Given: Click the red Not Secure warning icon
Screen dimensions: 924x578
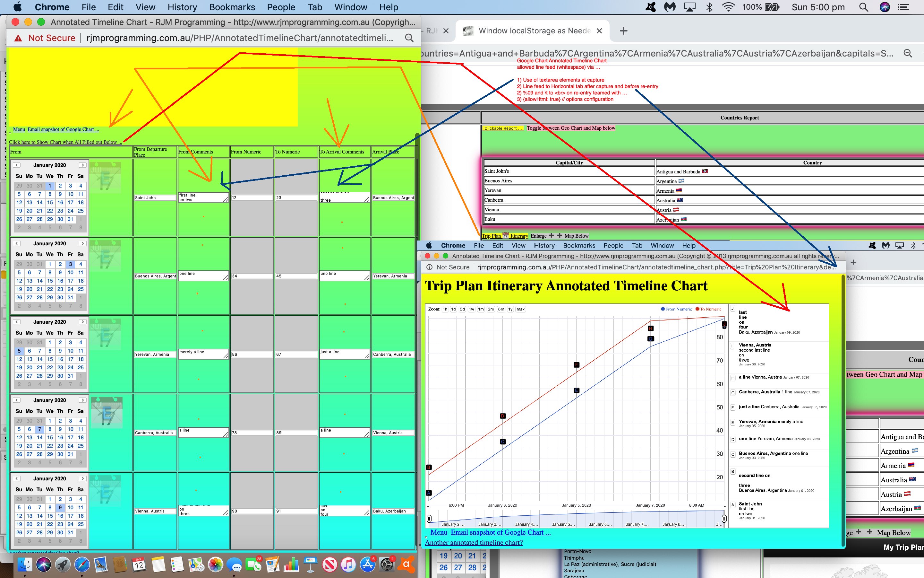Looking at the screenshot, I should [18, 38].
